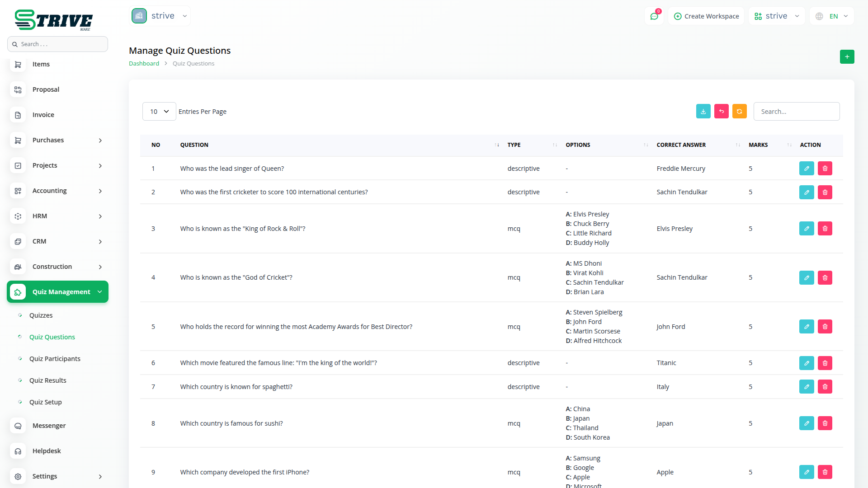Delete the sushi country question
This screenshot has width=868, height=488.
(825, 423)
